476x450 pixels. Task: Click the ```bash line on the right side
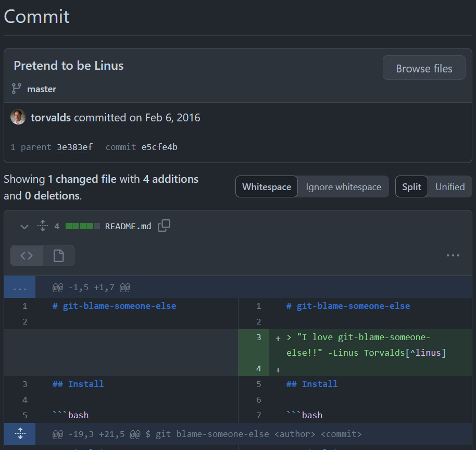[x=304, y=415]
